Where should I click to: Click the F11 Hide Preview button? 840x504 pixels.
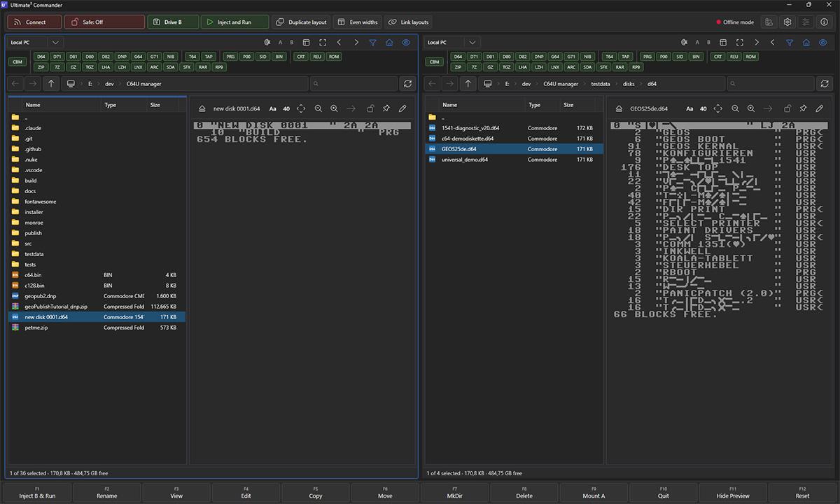tap(733, 492)
